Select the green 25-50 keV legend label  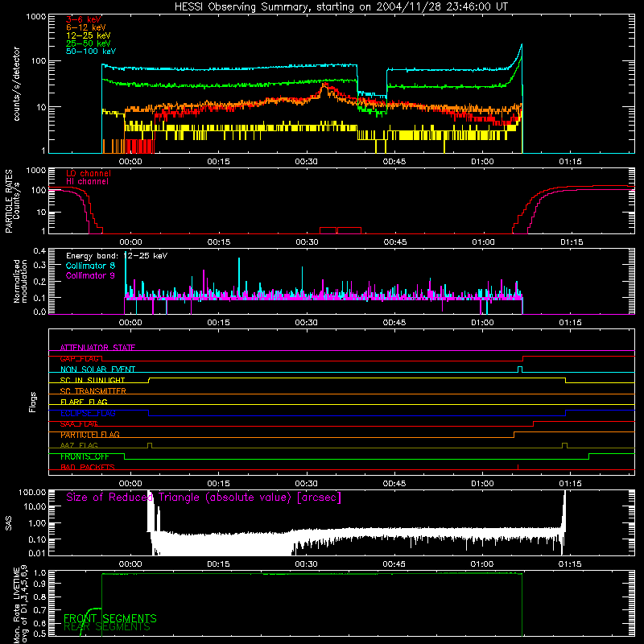point(89,43)
